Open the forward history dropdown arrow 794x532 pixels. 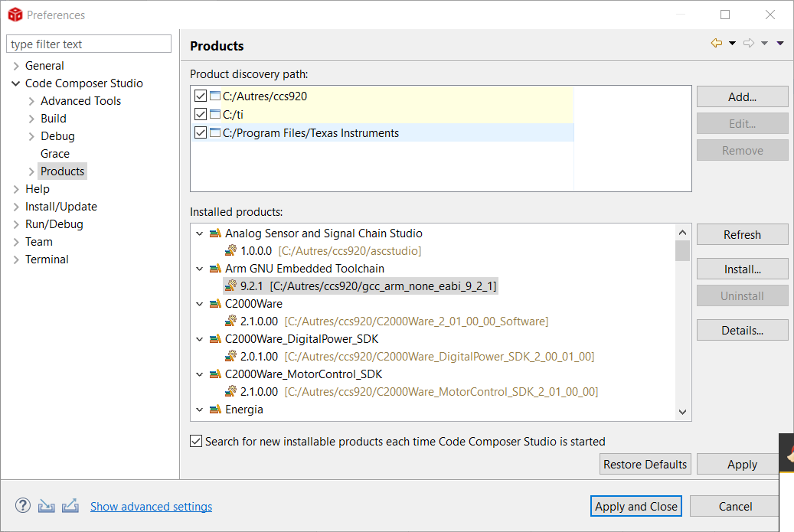point(765,43)
